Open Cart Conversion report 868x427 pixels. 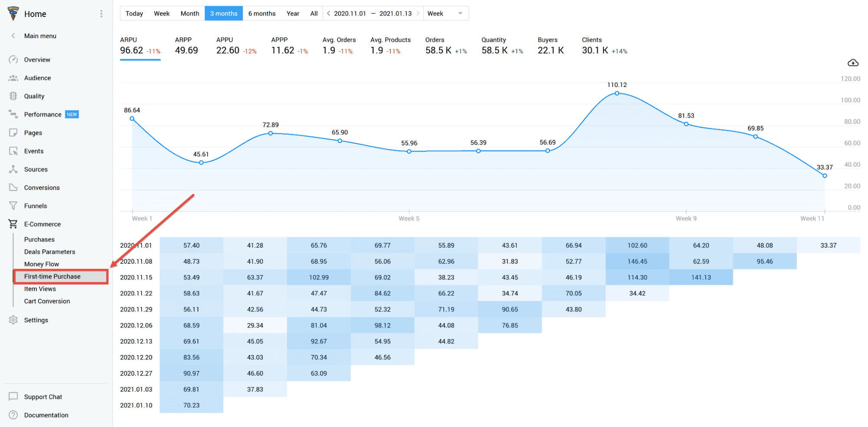pos(47,301)
